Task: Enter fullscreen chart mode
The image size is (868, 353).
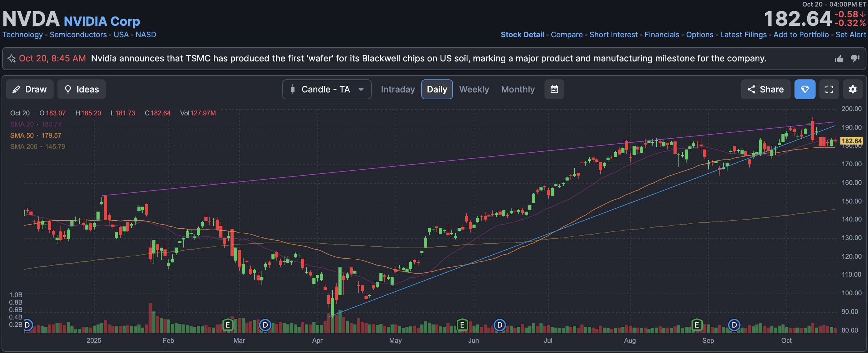Action: (829, 89)
